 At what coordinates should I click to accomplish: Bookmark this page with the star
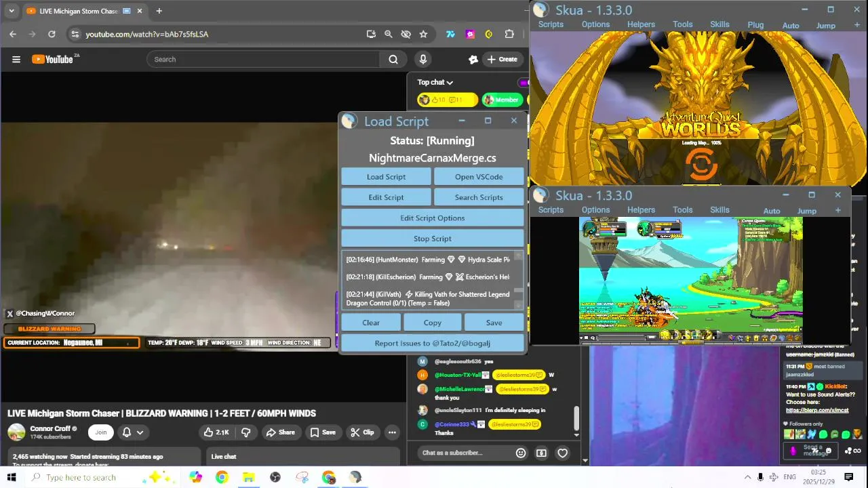pos(424,34)
